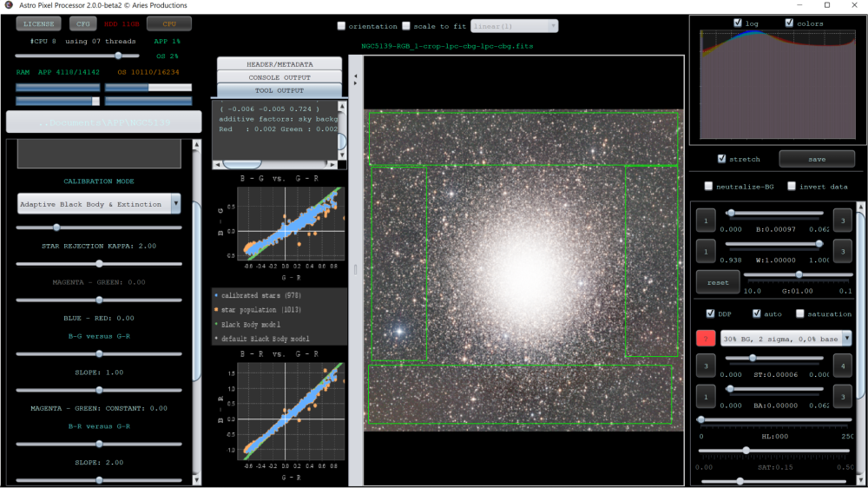The width and height of the screenshot is (868, 488).
Task: Click the reset stretch button
Action: coord(718,282)
